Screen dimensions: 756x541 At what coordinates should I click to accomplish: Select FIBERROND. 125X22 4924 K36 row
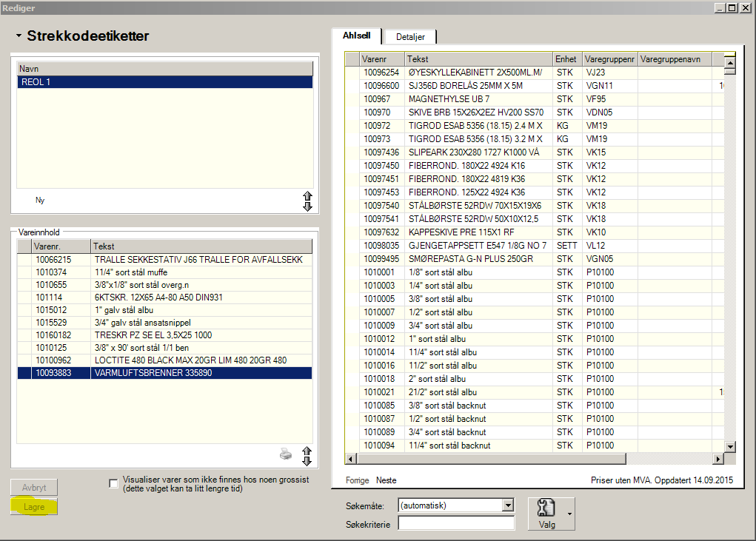click(x=534, y=192)
